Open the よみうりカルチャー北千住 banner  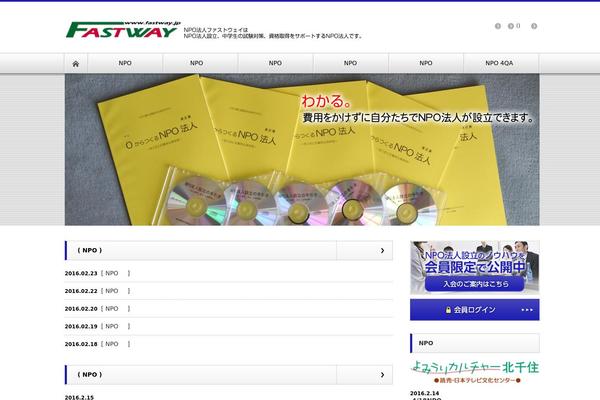475,372
